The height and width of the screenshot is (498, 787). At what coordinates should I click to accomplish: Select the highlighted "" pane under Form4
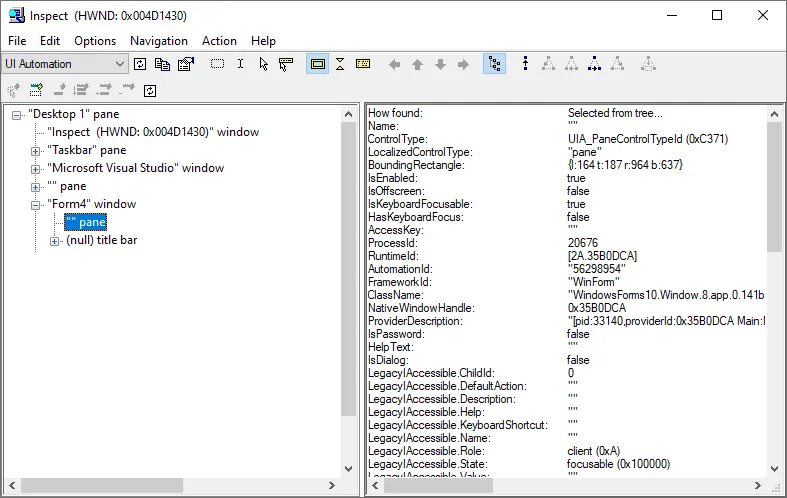point(86,222)
